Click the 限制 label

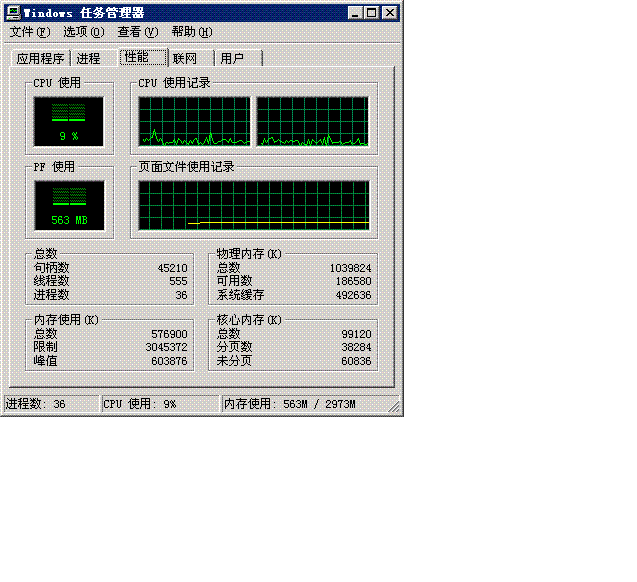tap(46, 347)
